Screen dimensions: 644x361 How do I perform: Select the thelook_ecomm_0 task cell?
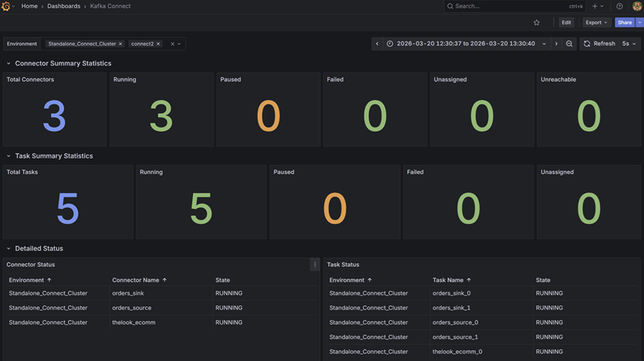(482, 352)
